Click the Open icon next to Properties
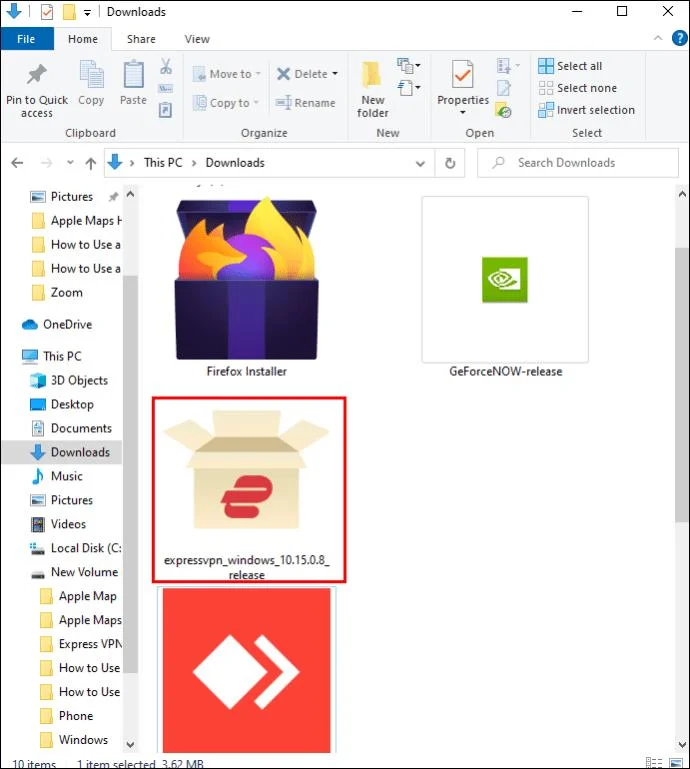Image resolution: width=690 pixels, height=769 pixels. (507, 65)
